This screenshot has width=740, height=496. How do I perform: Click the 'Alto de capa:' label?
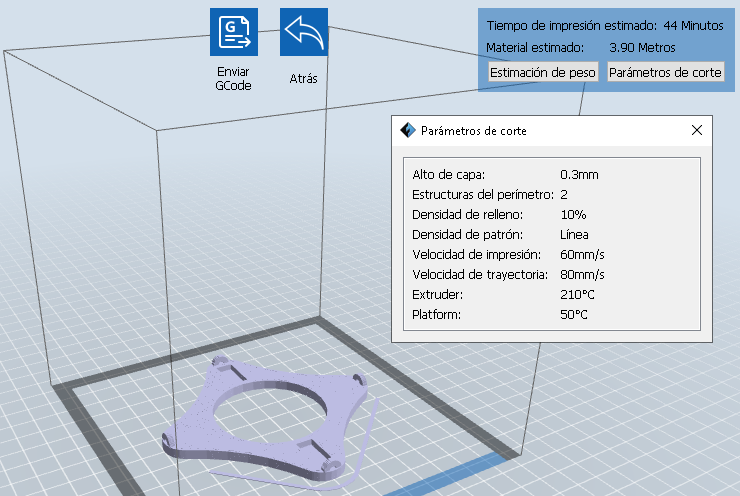448,175
